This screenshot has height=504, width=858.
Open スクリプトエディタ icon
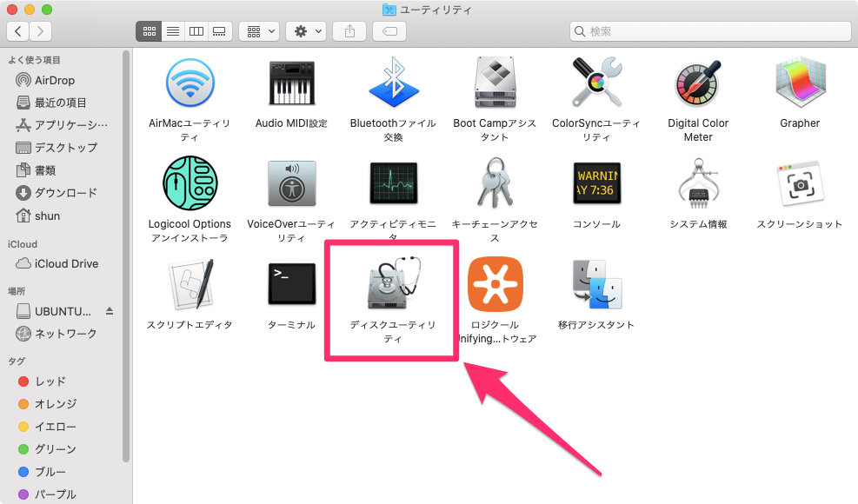(x=190, y=284)
